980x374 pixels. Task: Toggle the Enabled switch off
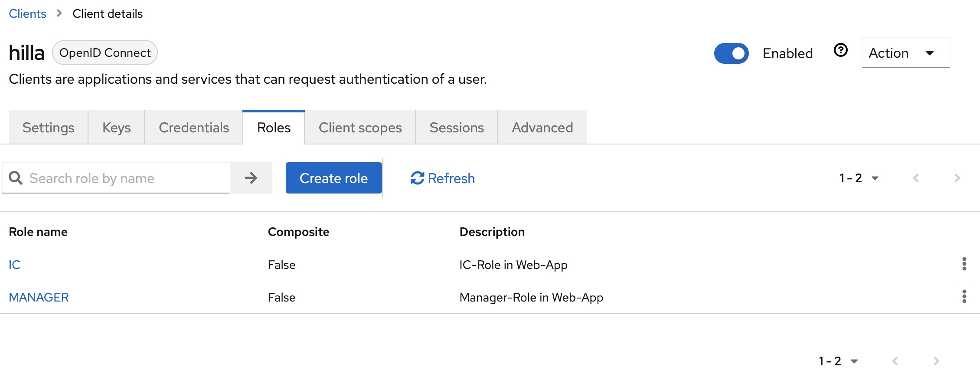732,53
